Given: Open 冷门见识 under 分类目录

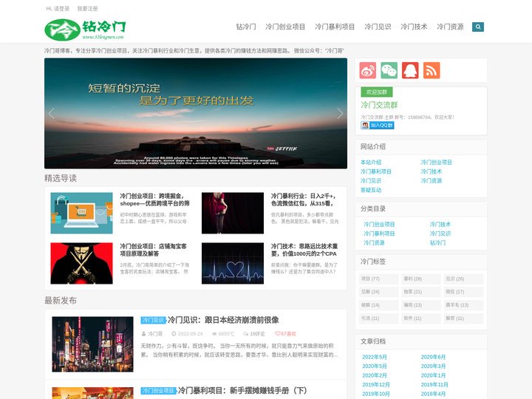Looking at the screenshot, I should (x=440, y=233).
